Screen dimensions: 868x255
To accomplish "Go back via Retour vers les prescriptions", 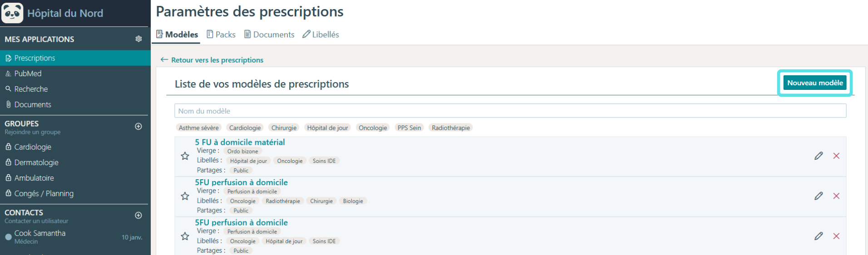I will pos(212,60).
